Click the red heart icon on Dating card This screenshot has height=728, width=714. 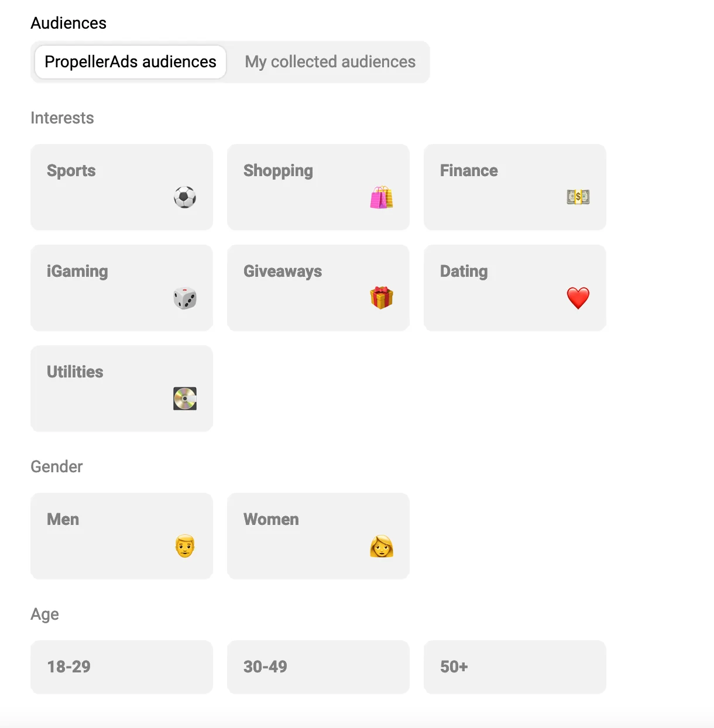point(578,298)
